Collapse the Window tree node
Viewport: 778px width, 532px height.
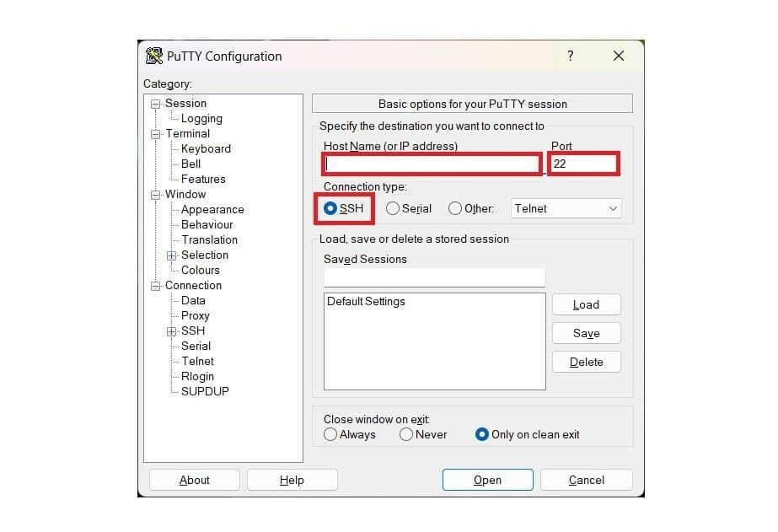pyautogui.click(x=156, y=195)
